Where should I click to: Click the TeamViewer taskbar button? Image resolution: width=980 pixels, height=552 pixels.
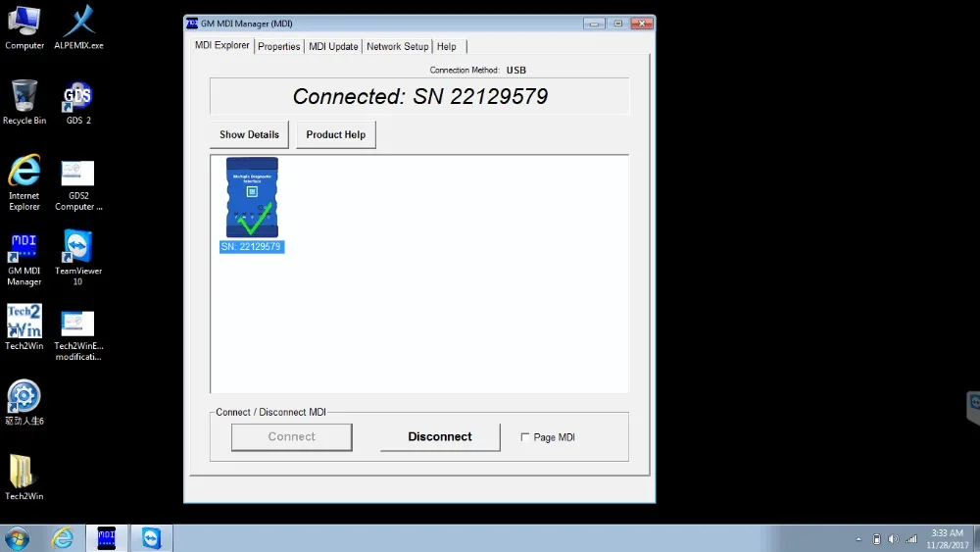click(151, 538)
